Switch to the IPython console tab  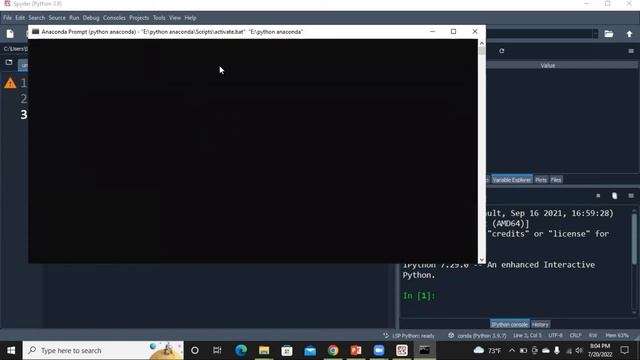(x=509, y=324)
